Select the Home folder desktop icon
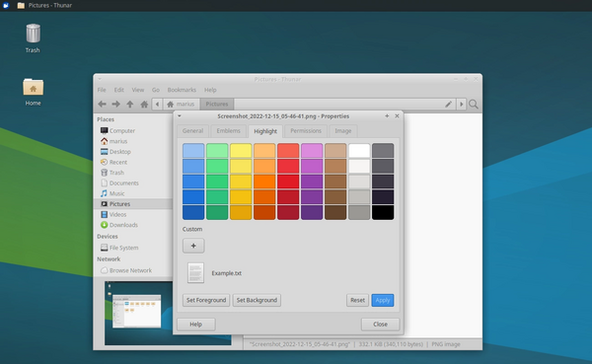 point(33,92)
